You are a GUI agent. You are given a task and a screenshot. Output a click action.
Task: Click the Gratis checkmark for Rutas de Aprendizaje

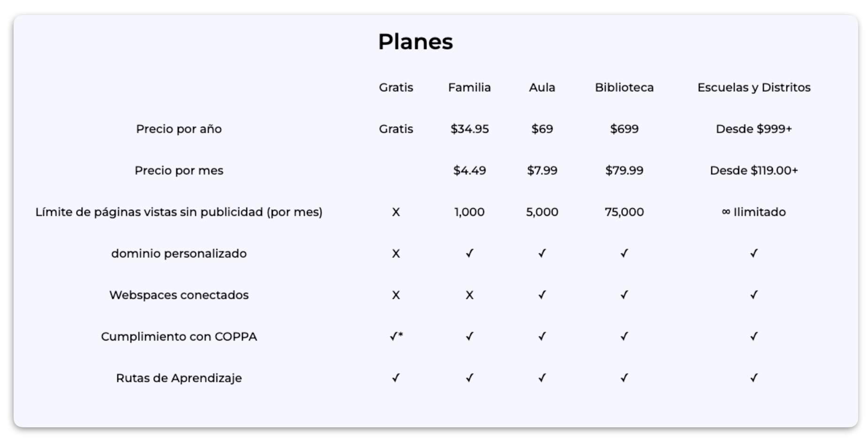tap(396, 378)
